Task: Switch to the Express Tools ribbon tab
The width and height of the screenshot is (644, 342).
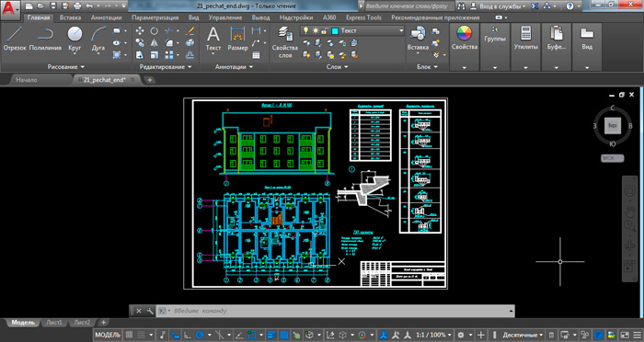Action: [x=363, y=17]
